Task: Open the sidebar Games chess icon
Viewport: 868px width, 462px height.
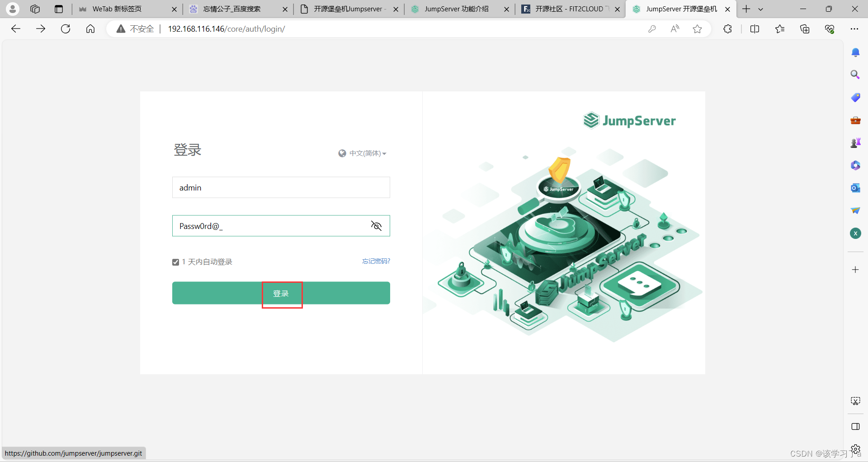Action: (855, 143)
